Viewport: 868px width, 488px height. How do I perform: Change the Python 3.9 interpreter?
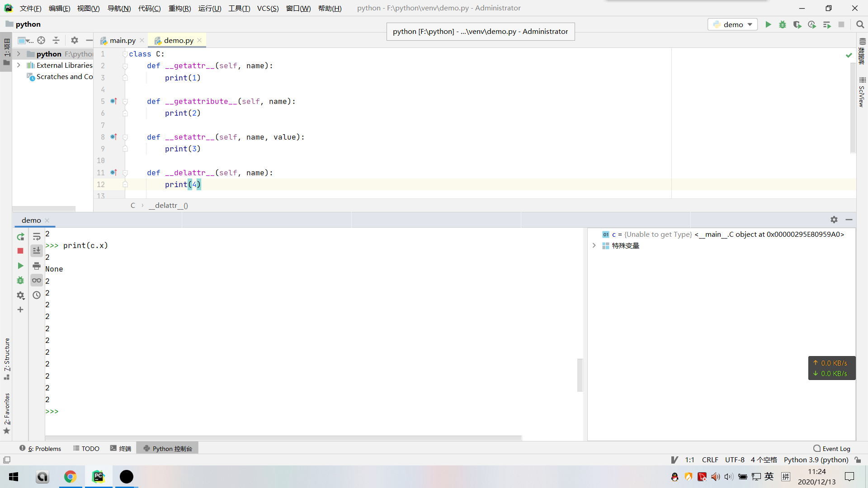pyautogui.click(x=816, y=460)
